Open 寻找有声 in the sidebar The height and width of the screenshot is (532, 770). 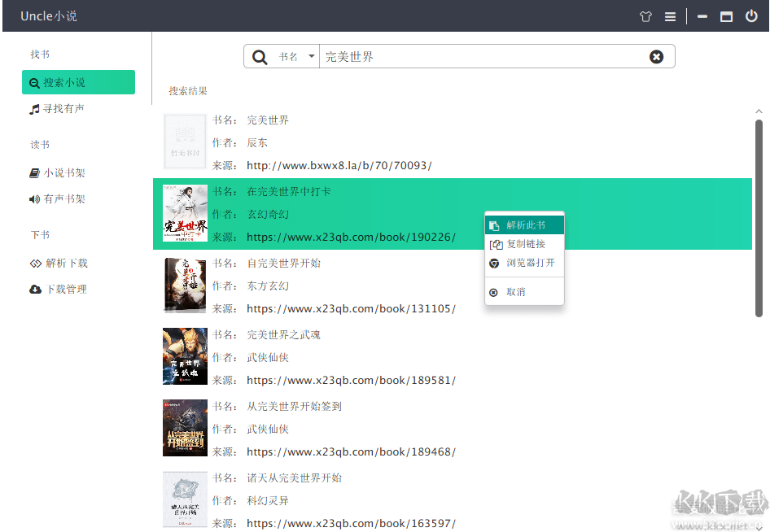tap(57, 109)
